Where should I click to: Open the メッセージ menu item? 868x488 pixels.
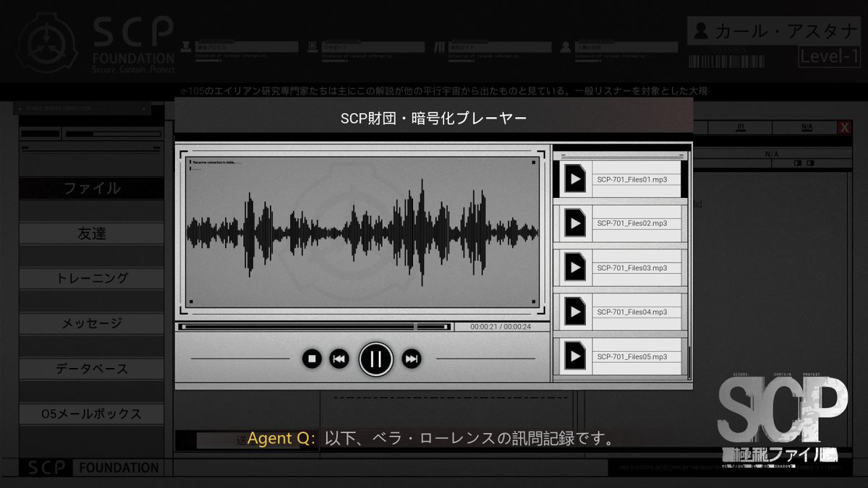click(x=92, y=324)
